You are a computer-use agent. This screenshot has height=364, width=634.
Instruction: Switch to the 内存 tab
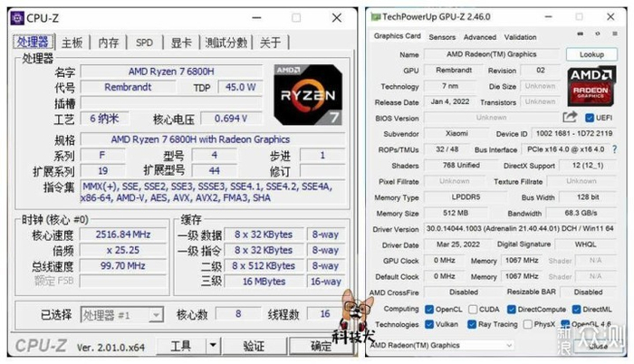click(x=109, y=42)
